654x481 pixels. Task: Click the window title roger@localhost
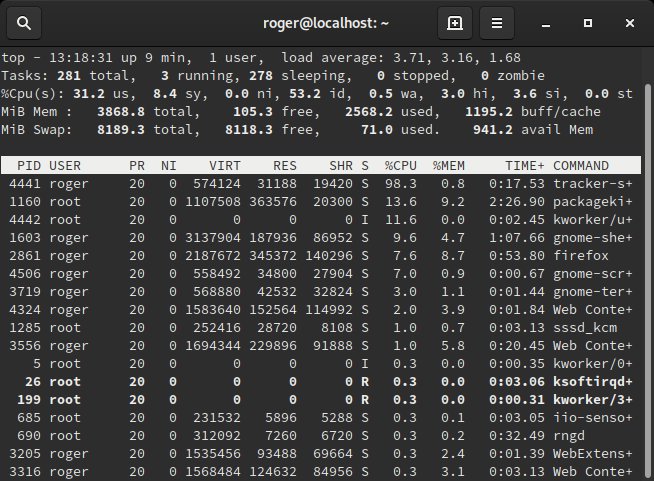[x=326, y=23]
